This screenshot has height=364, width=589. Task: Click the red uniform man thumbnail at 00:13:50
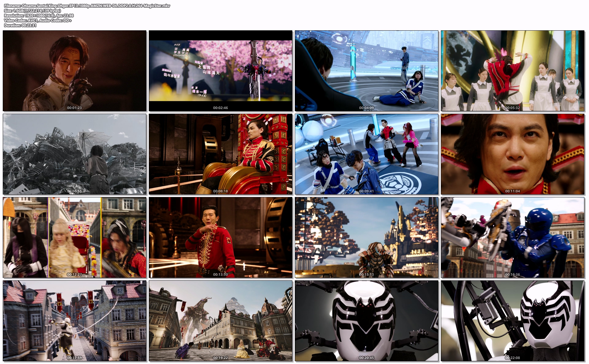tap(221, 237)
